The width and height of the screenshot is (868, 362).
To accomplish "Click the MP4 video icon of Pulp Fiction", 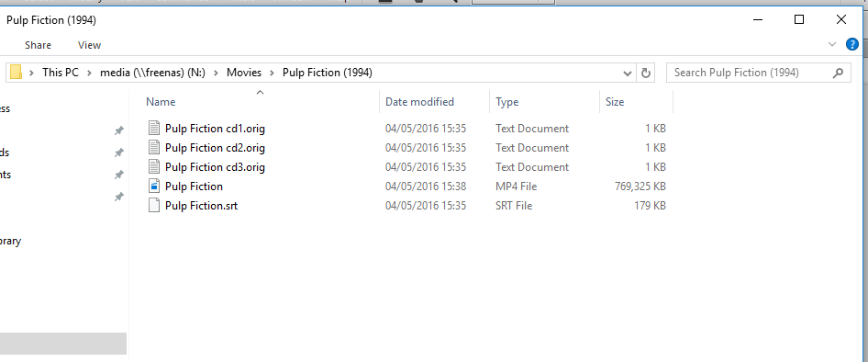I will pos(154,186).
